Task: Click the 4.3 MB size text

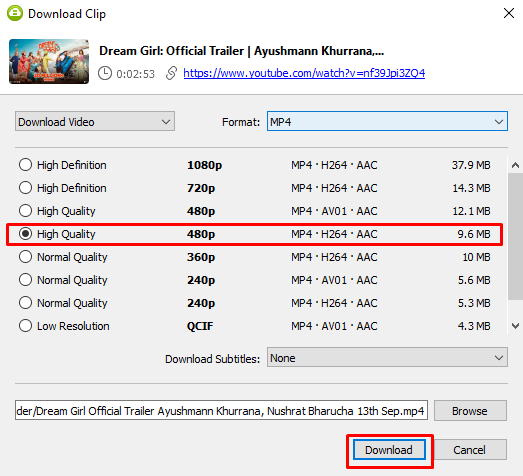Action: click(474, 326)
